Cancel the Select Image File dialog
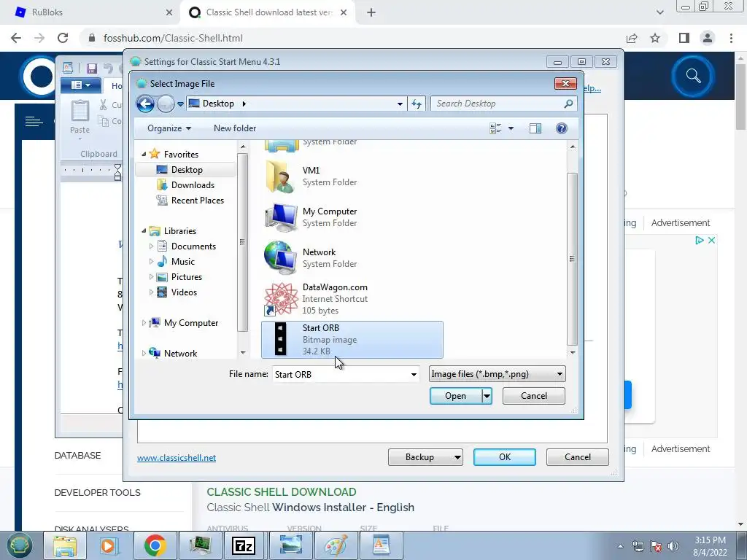 533,396
